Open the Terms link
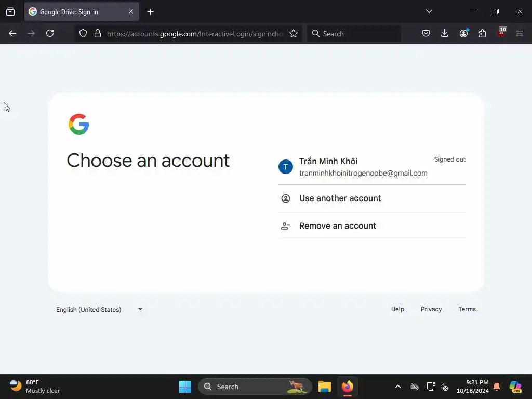Image resolution: width=532 pixels, height=399 pixels. coord(467,309)
